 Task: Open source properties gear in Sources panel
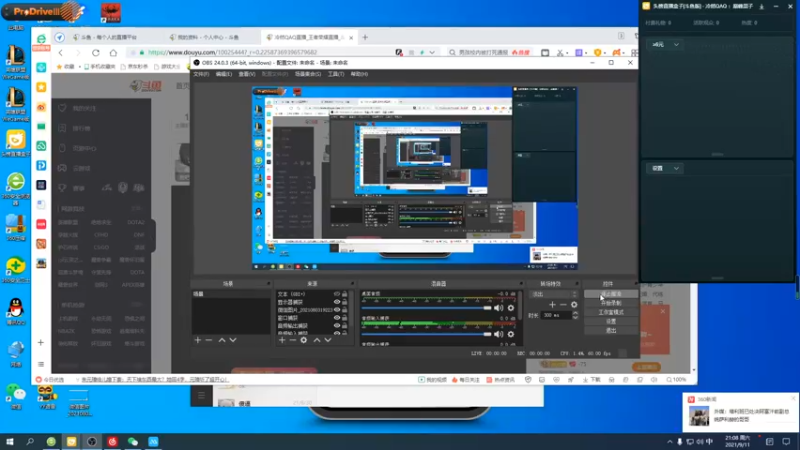pos(304,340)
